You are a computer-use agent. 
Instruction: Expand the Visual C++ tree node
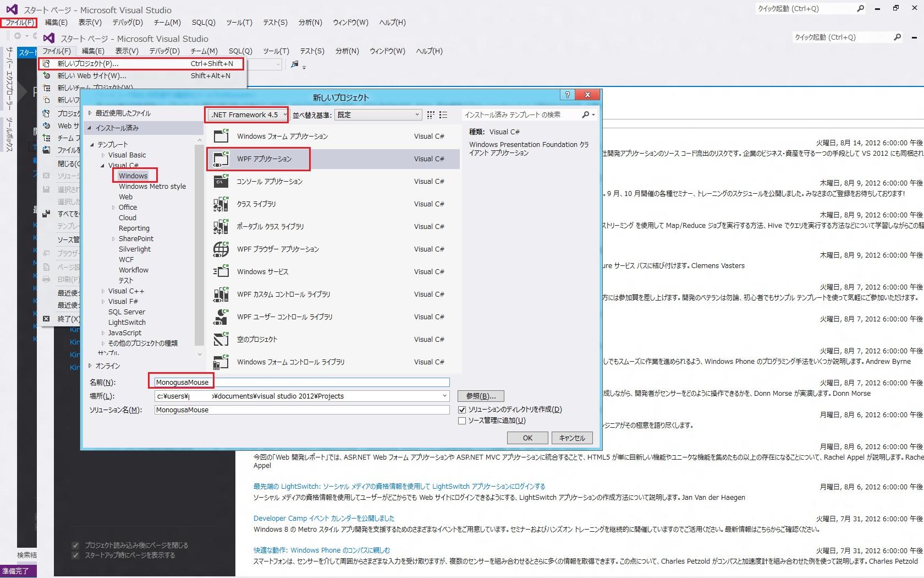point(103,291)
